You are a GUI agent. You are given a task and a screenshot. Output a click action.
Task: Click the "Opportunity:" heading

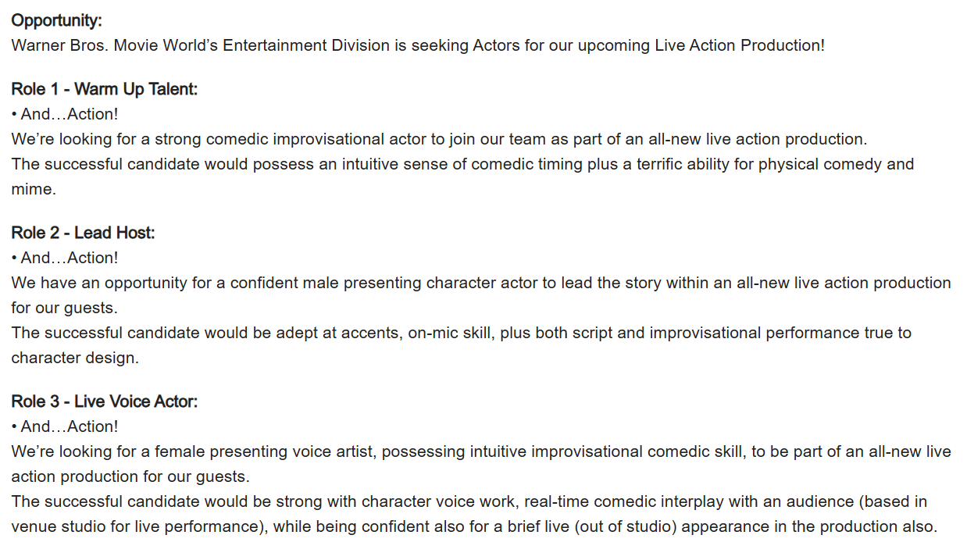point(56,20)
